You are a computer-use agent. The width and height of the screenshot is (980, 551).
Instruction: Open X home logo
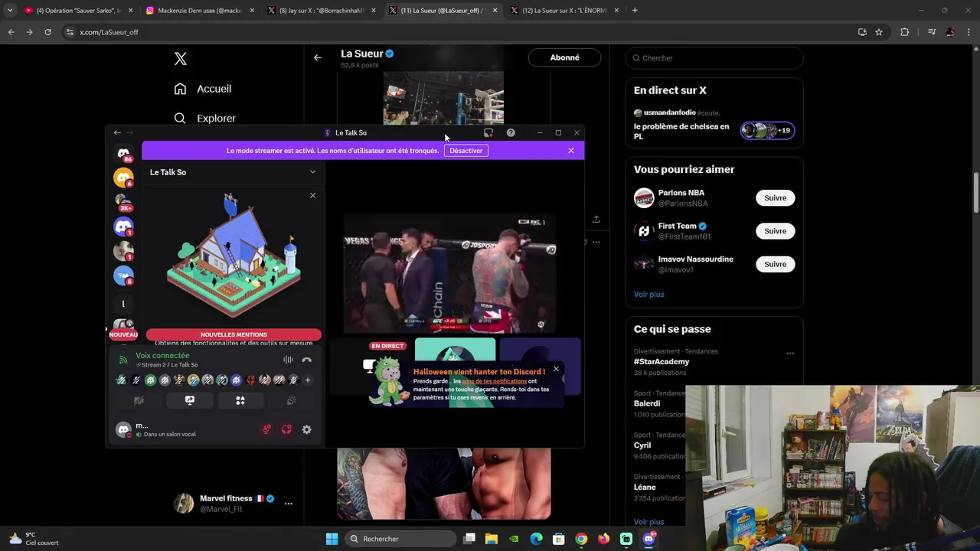[x=181, y=59]
